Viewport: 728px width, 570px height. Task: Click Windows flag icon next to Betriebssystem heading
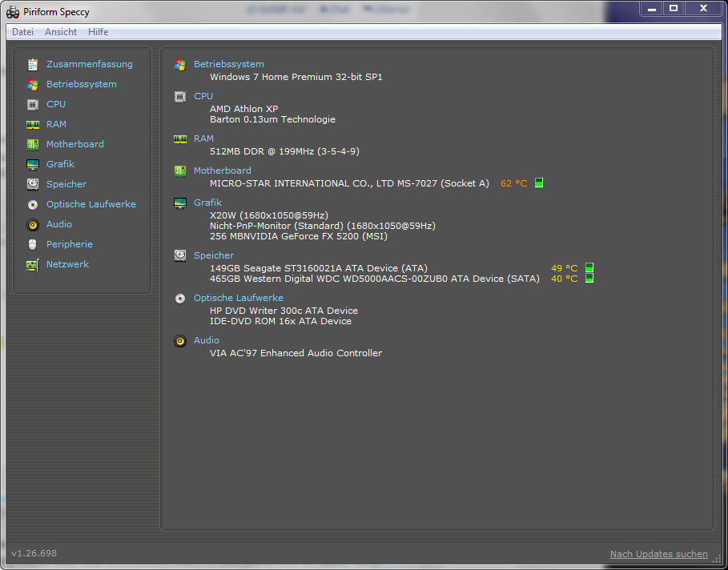click(x=180, y=65)
